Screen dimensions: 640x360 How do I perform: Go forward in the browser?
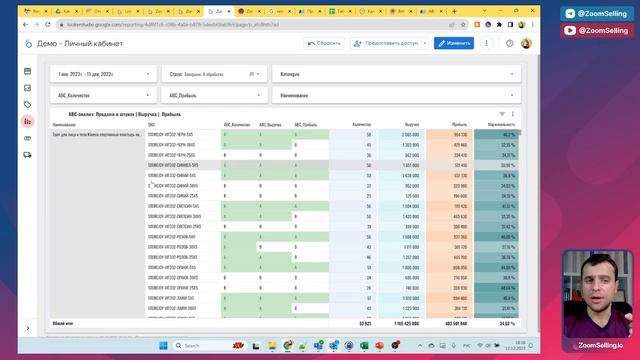click(x=36, y=24)
